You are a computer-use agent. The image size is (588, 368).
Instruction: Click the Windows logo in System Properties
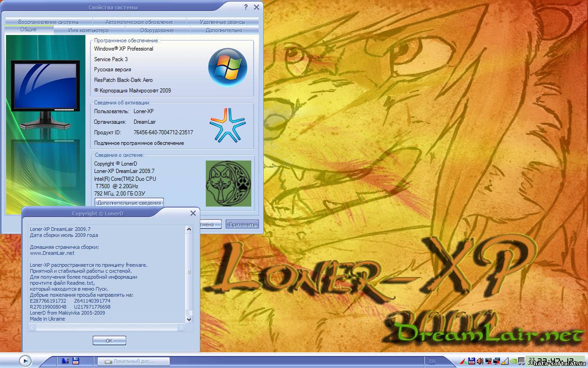click(x=228, y=67)
